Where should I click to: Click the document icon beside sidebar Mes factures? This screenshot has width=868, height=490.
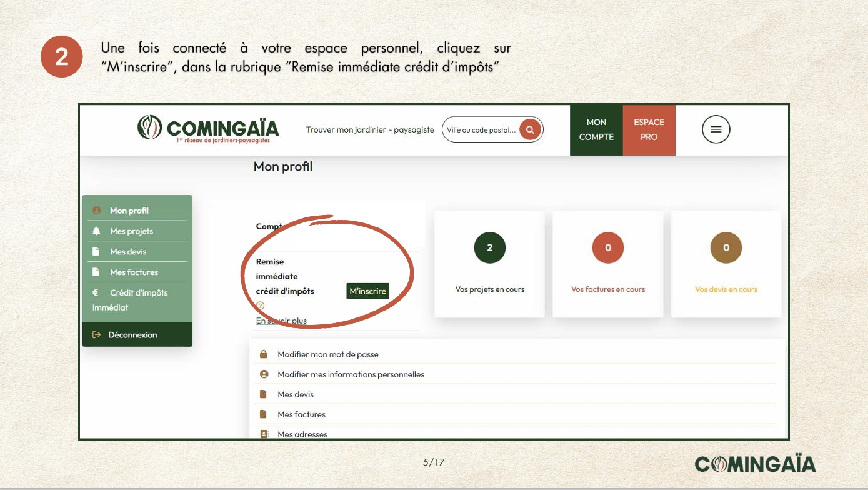(x=96, y=272)
